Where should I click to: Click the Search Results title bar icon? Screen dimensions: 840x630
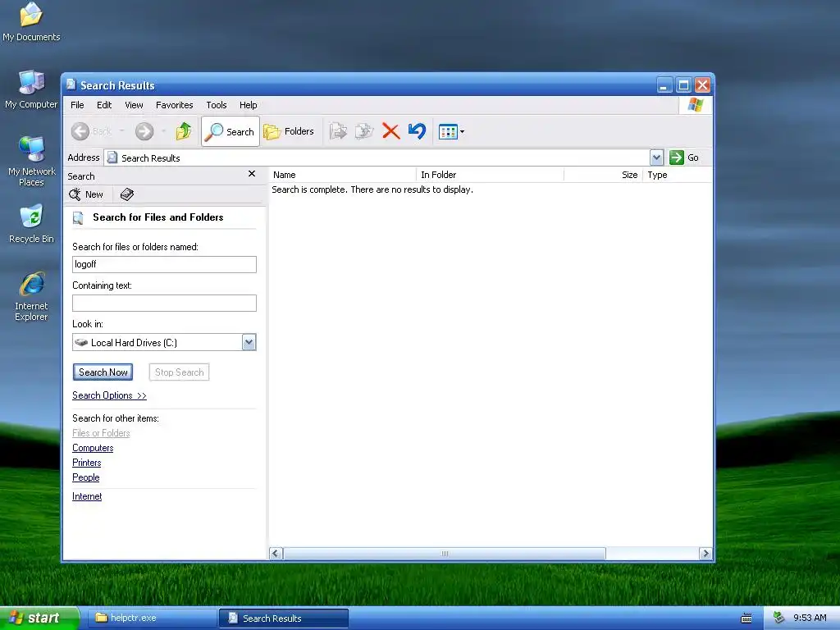(71, 84)
